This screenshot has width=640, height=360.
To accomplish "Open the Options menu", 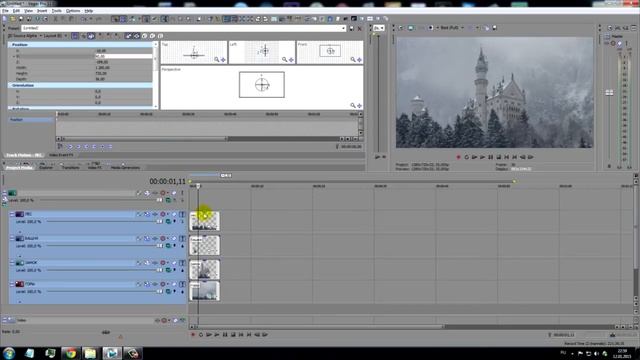I will pyautogui.click(x=73, y=11).
